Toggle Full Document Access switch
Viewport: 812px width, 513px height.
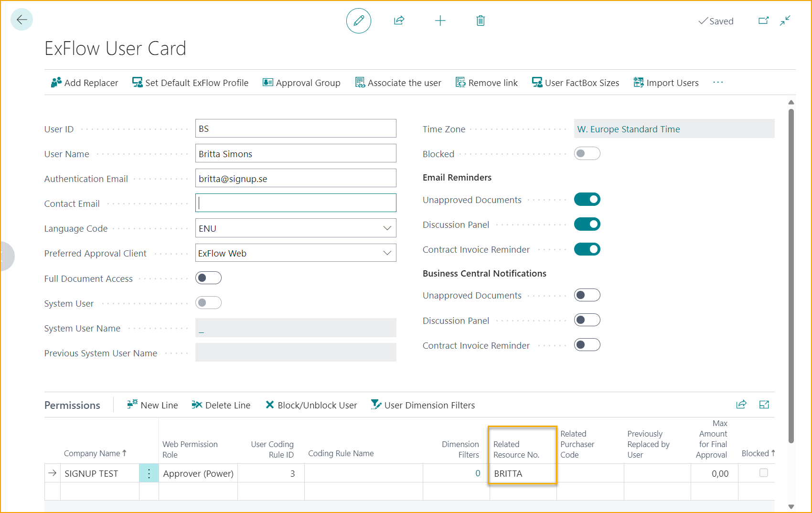(208, 278)
